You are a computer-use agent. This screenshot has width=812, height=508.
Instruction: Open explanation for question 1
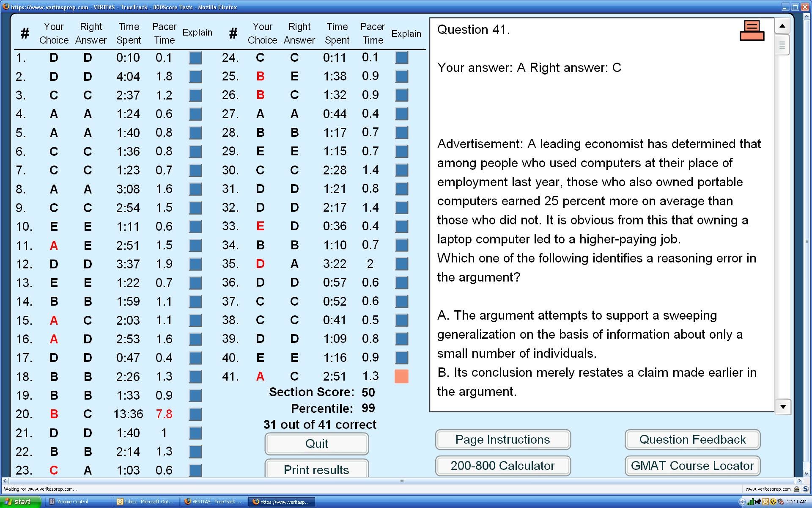(195, 58)
